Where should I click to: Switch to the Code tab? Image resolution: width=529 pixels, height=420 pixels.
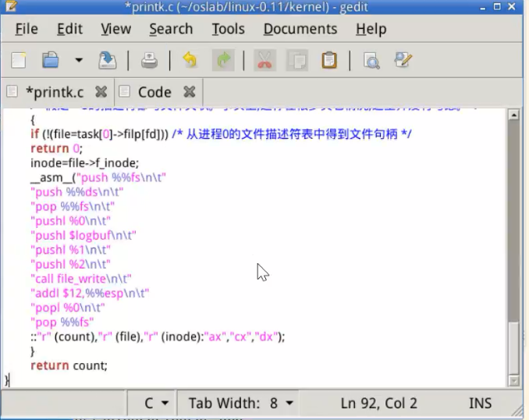154,92
